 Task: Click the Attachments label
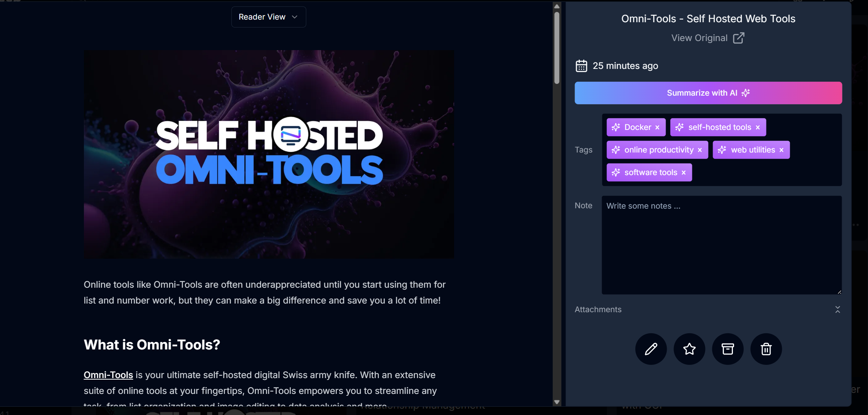coord(598,310)
